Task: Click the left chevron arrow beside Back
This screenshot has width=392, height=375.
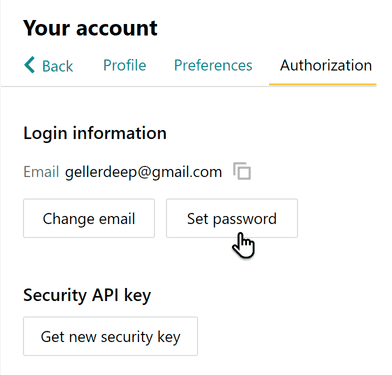Action: (x=30, y=65)
